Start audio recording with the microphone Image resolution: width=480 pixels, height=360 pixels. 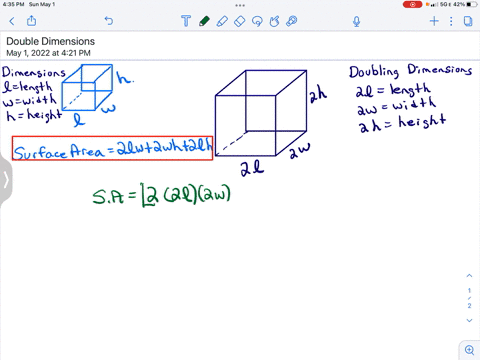coord(356,21)
